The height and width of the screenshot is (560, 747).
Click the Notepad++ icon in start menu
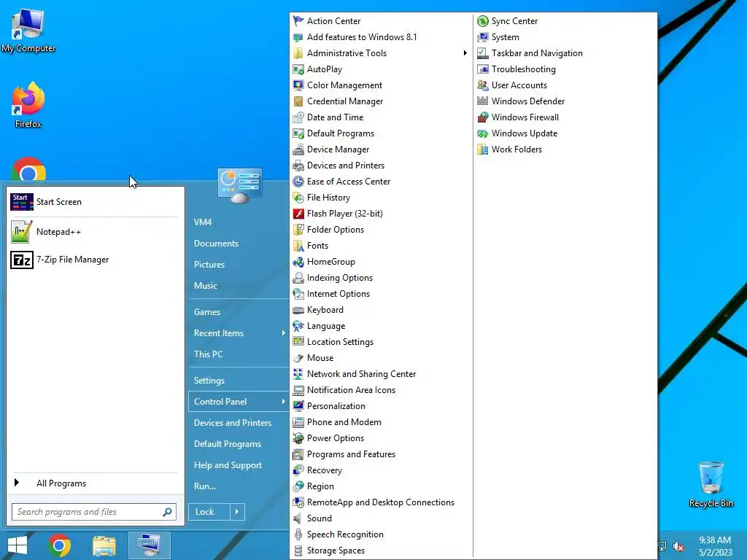coord(21,232)
